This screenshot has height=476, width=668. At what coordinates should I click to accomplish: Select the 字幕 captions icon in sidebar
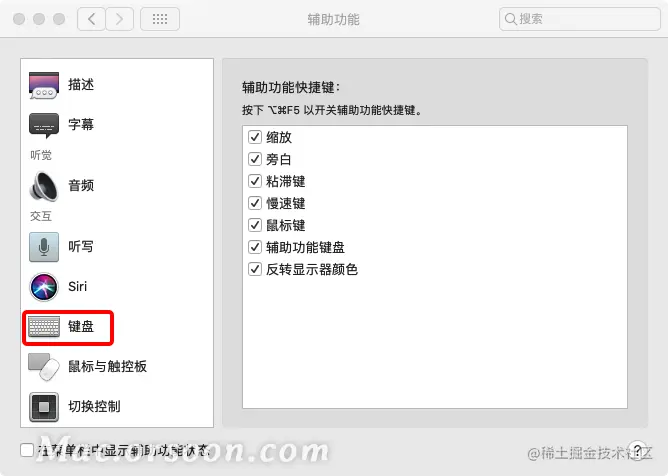pos(43,125)
